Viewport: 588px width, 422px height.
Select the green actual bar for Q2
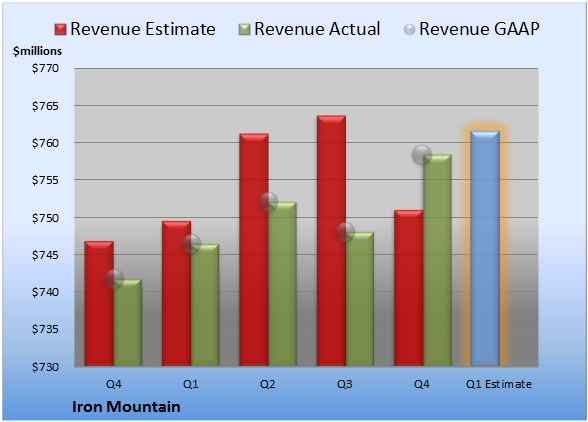click(282, 284)
